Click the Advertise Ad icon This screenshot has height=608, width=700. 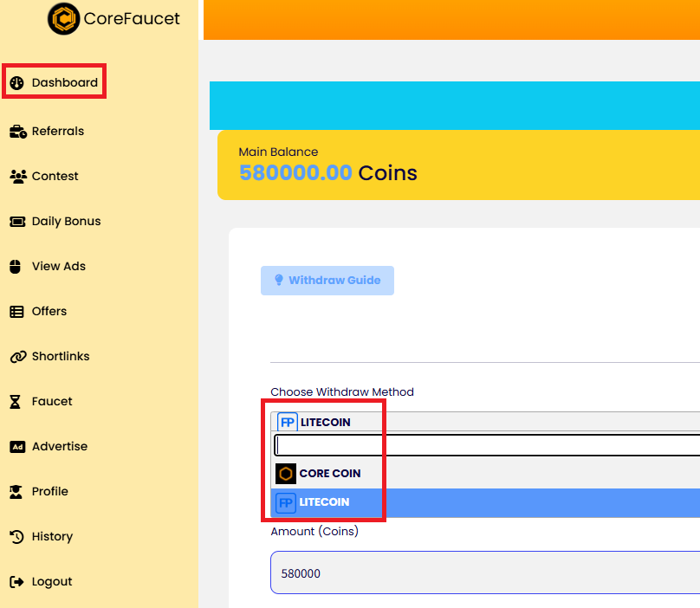coord(17,447)
